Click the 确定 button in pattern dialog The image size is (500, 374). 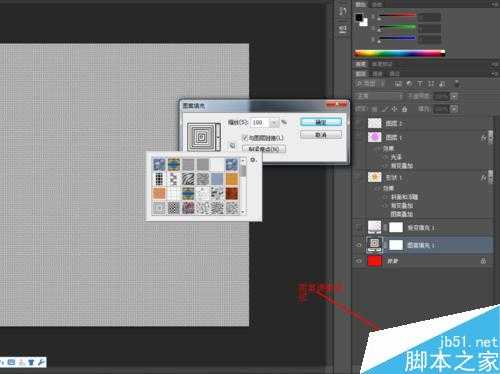point(321,122)
